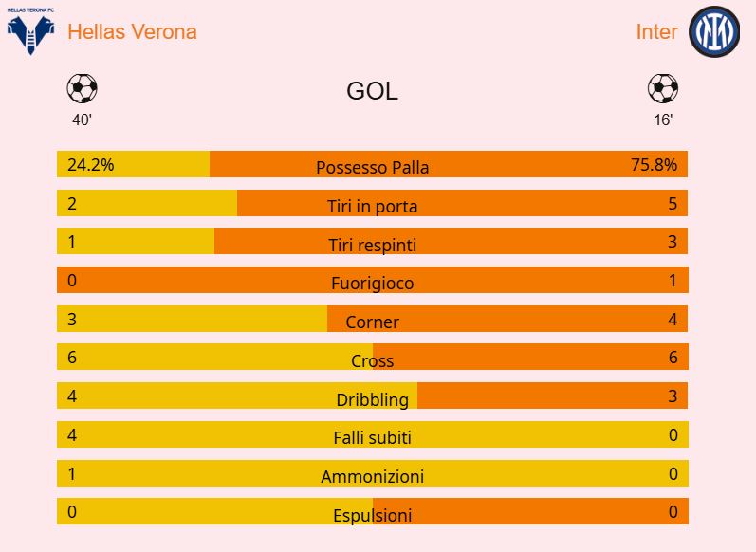Image resolution: width=756 pixels, height=552 pixels.
Task: Click the 40' goal minute text
Action: coord(82,120)
